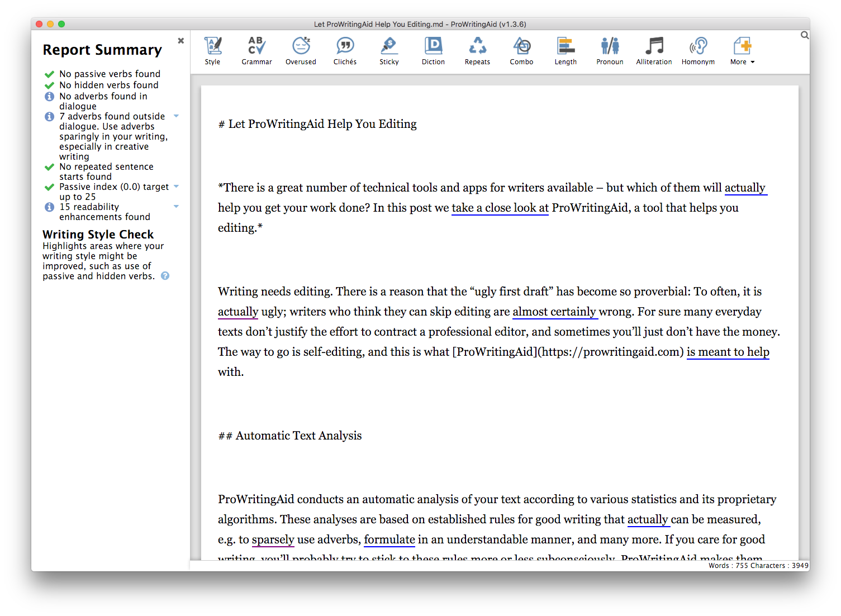841x616 pixels.
Task: Open the Combo report
Action: point(521,51)
